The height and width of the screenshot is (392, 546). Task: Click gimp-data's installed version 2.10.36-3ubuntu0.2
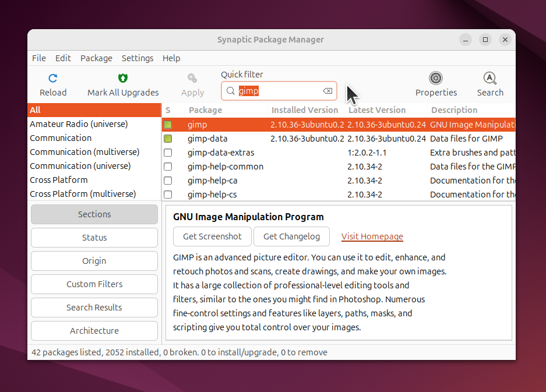click(307, 139)
